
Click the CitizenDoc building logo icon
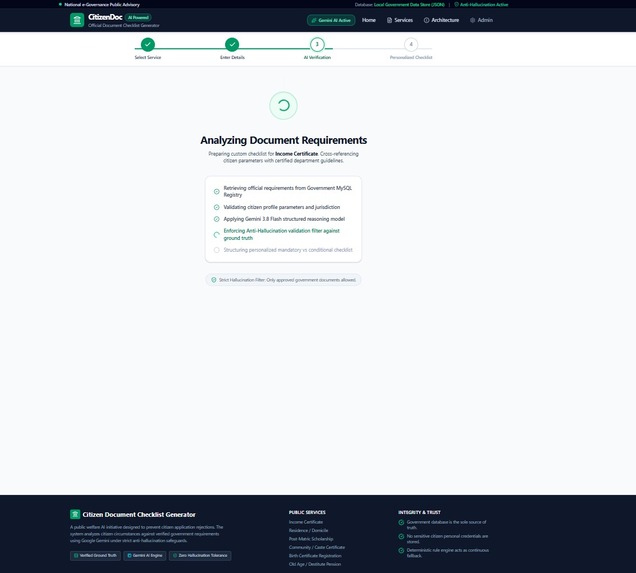[x=77, y=20]
